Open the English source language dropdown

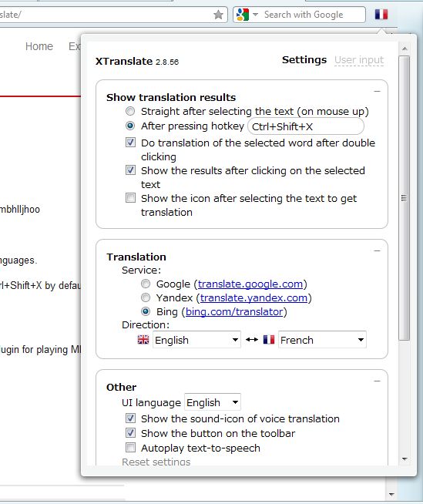pyautogui.click(x=196, y=340)
